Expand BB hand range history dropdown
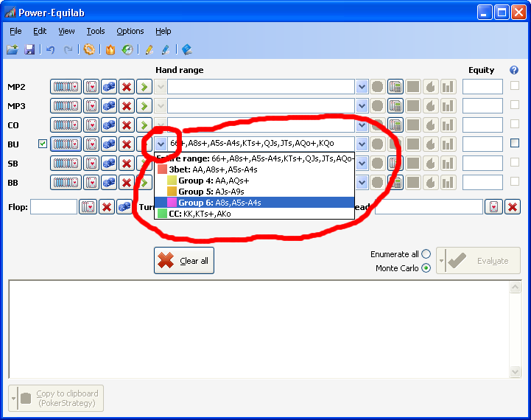This screenshot has height=420, width=531. [362, 183]
